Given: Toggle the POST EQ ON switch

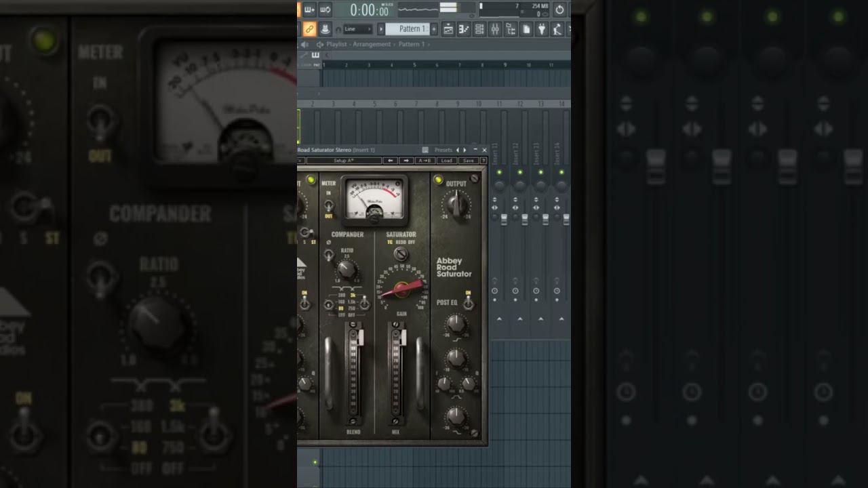Looking at the screenshot, I should point(469,302).
